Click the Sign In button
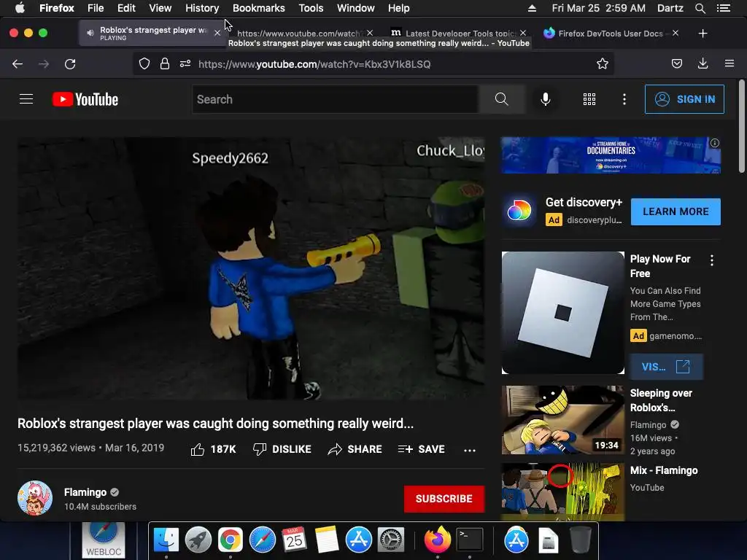Image resolution: width=747 pixels, height=560 pixels. pyautogui.click(x=684, y=99)
